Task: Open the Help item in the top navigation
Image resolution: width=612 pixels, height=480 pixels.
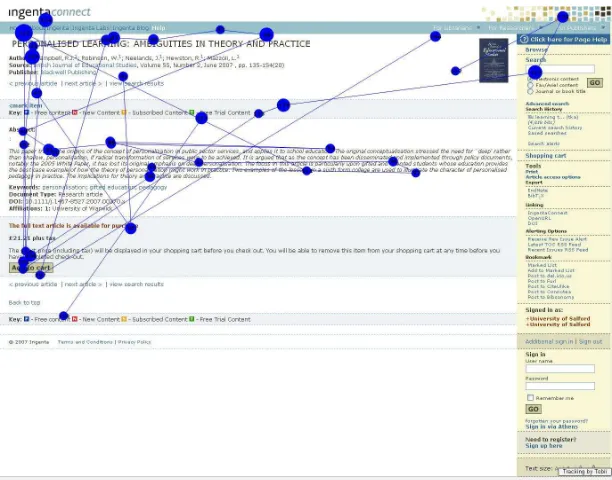Action: (x=158, y=28)
